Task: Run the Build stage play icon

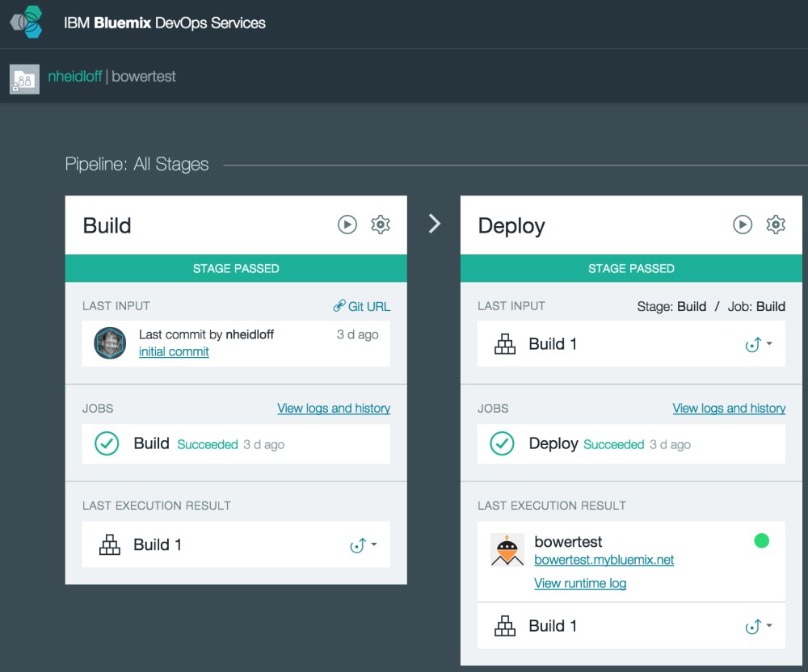Action: 347,225
